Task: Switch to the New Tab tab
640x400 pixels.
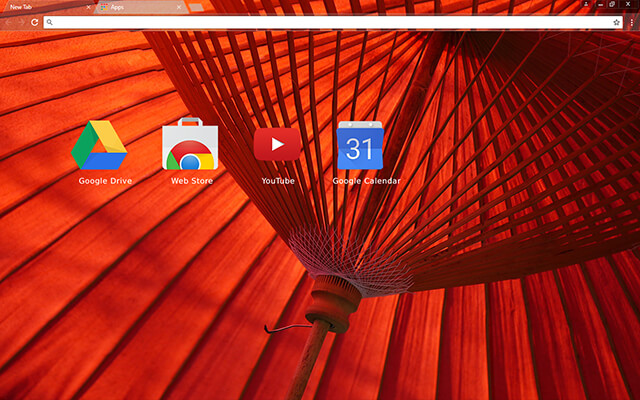Action: point(47,7)
